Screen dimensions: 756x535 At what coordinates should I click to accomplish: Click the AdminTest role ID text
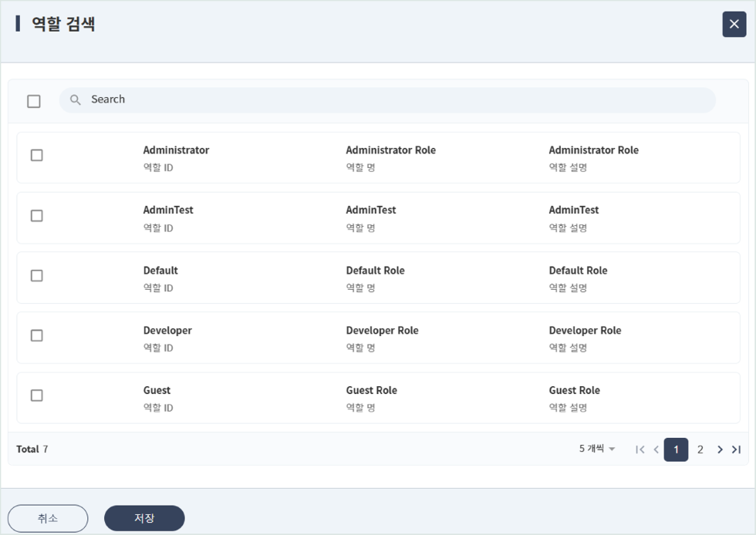[168, 210]
